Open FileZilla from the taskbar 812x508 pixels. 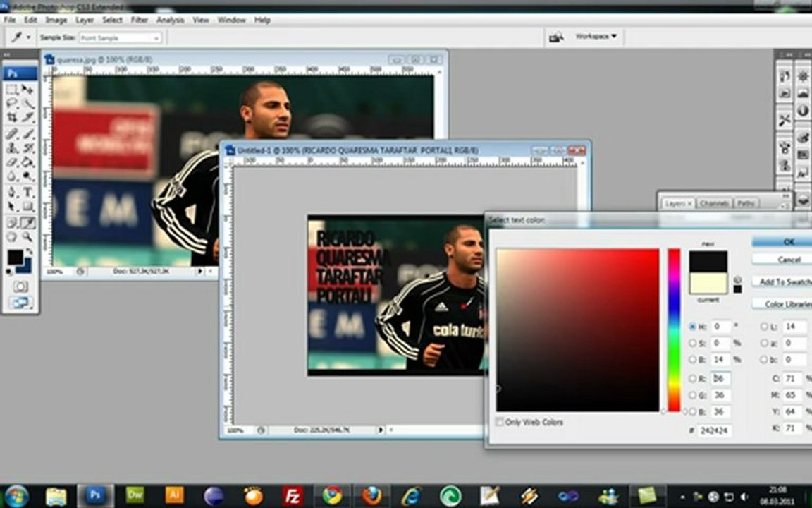tap(293, 496)
